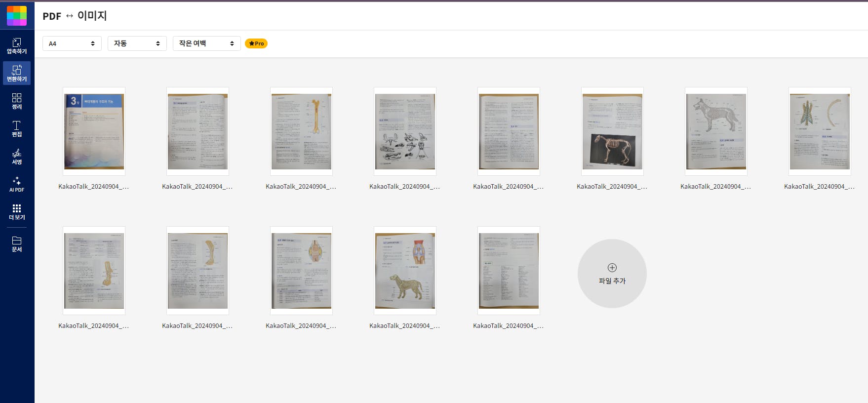Select the yellow dog illustration page thumbnail
Viewport: 868px width, 403px height.
[x=405, y=271]
